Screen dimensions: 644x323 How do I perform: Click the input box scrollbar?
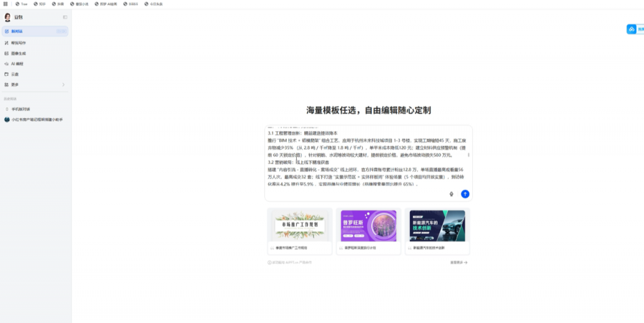[469, 155]
